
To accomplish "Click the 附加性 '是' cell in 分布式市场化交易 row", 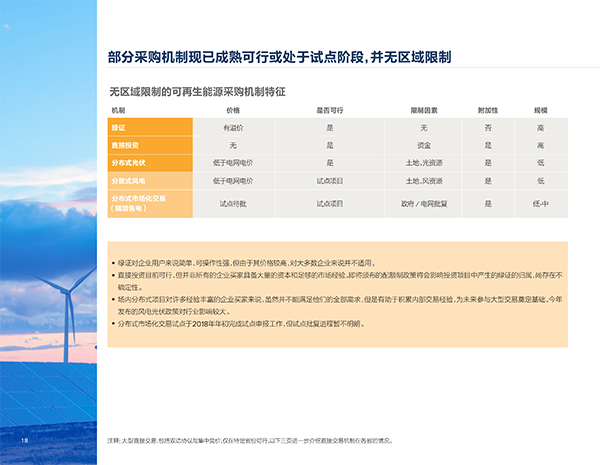I will (x=488, y=204).
